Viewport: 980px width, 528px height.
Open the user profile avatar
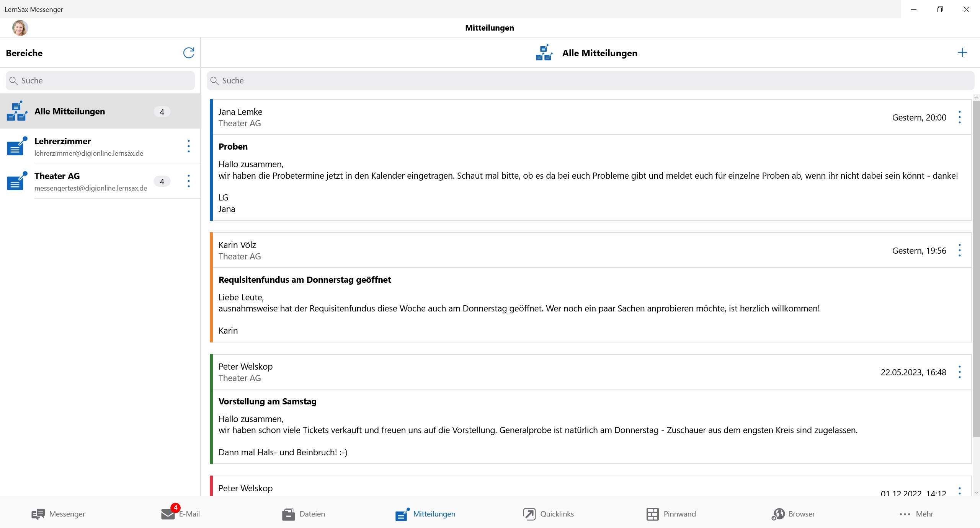coord(20,28)
